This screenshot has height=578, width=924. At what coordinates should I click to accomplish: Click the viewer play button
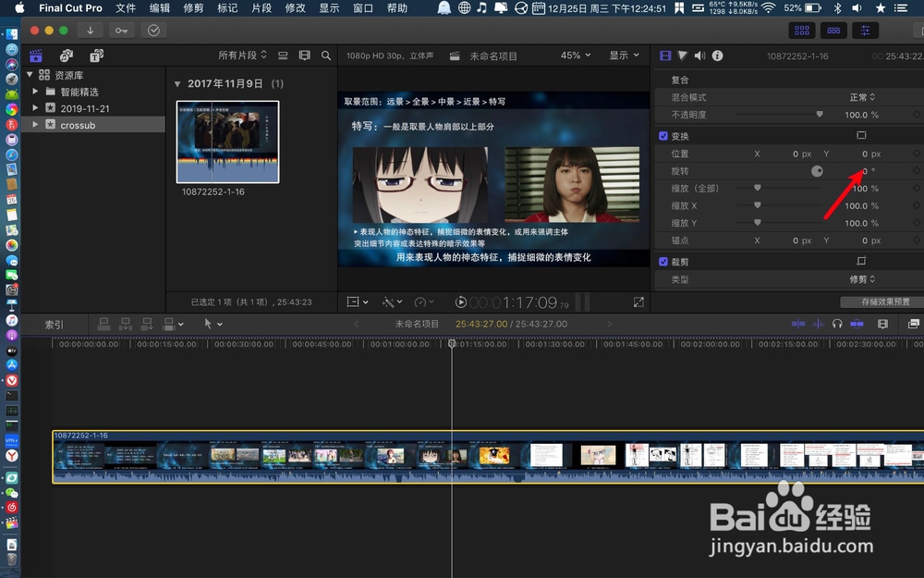[461, 302]
